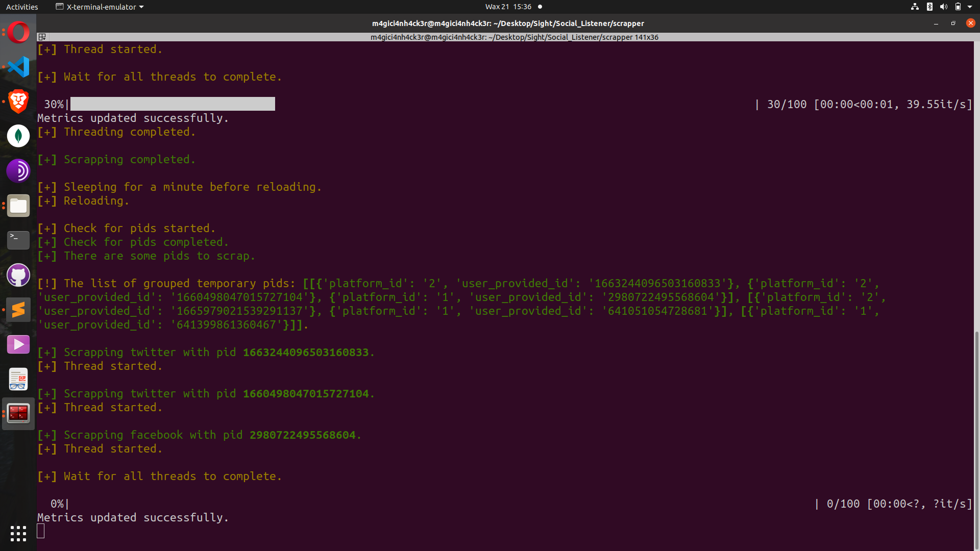
Task: Click the terminal vertical scrollbar
Action: [x=976, y=439]
